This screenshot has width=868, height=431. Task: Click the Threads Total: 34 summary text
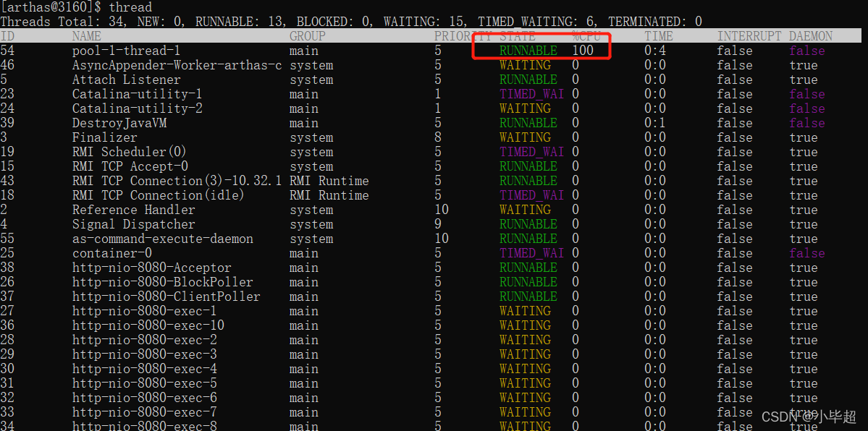[62, 22]
